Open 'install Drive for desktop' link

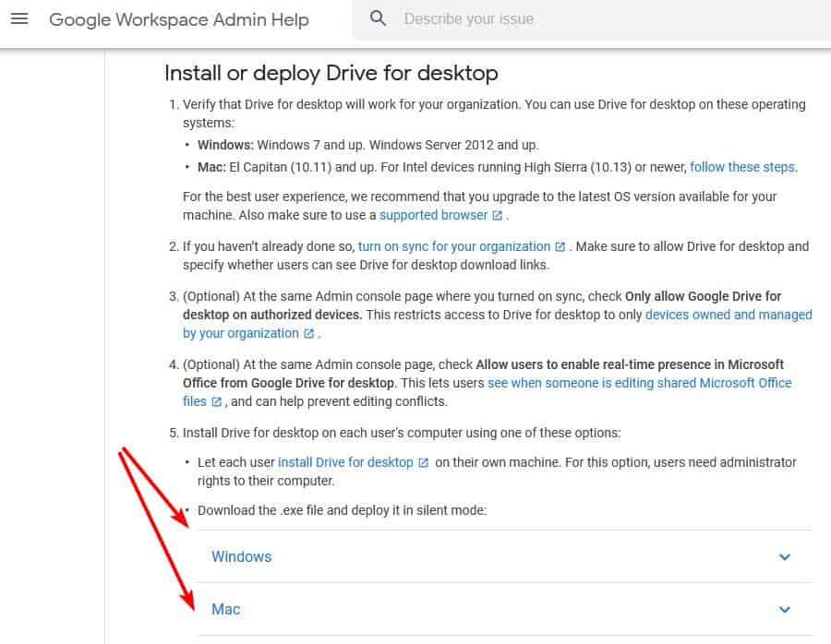coord(345,462)
